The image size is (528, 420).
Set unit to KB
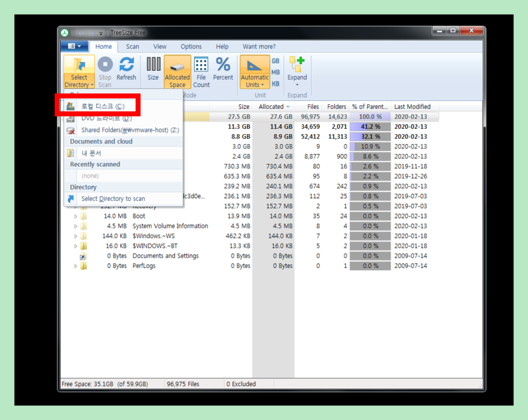pyautogui.click(x=275, y=84)
